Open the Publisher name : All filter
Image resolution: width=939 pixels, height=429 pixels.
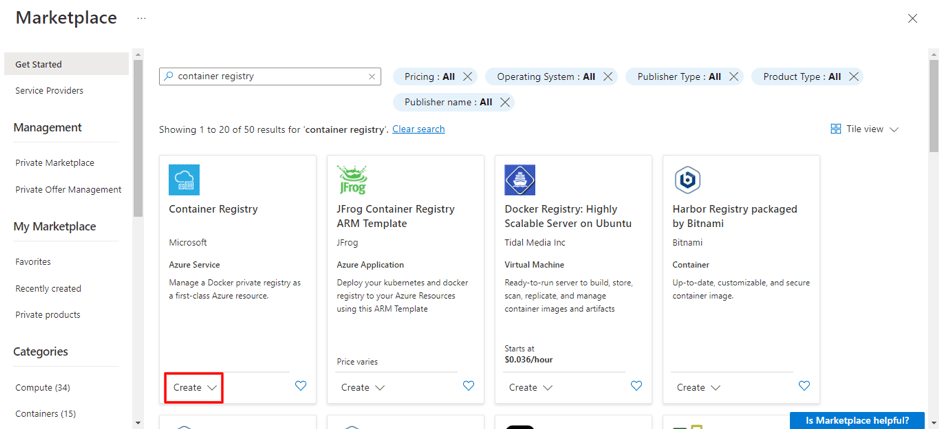(448, 102)
